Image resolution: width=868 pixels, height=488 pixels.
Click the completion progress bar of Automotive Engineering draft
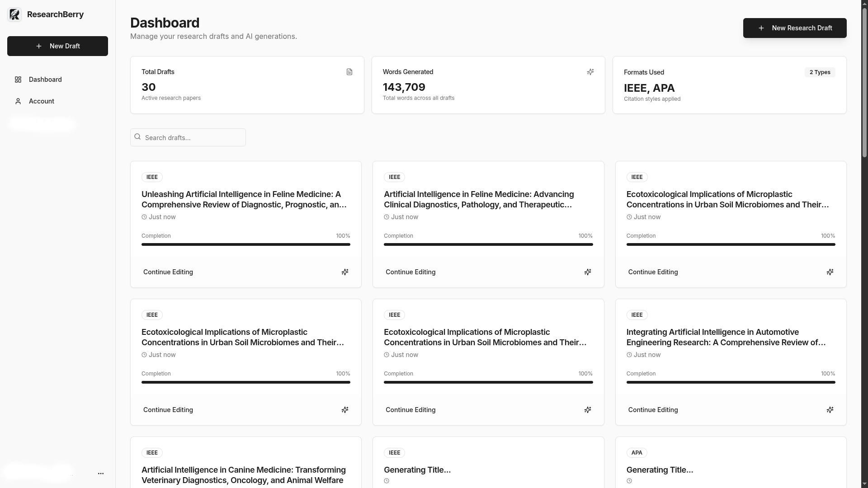tap(731, 382)
